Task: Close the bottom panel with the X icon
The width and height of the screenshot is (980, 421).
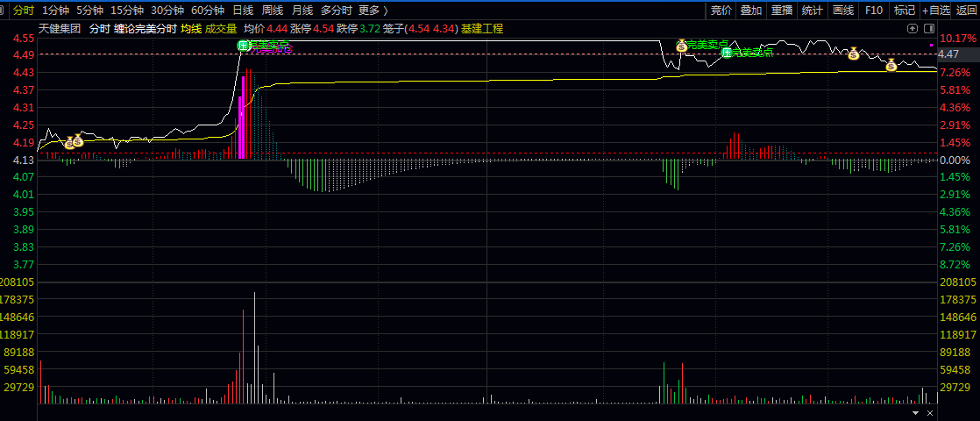Action: [x=930, y=413]
